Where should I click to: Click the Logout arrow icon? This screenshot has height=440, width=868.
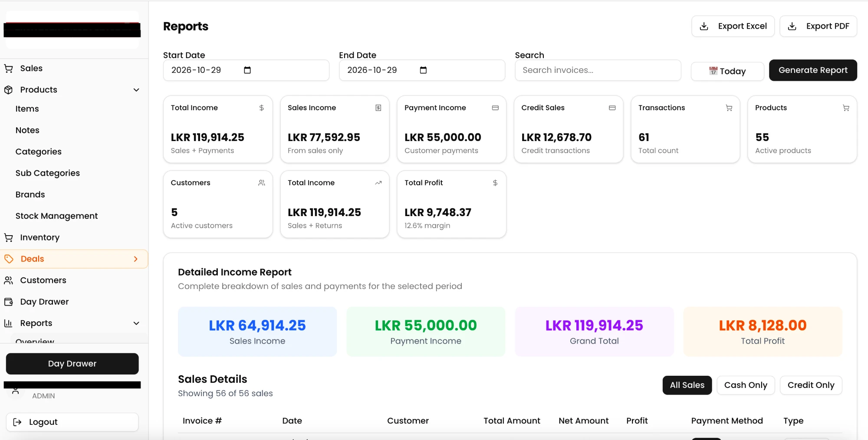click(x=17, y=422)
